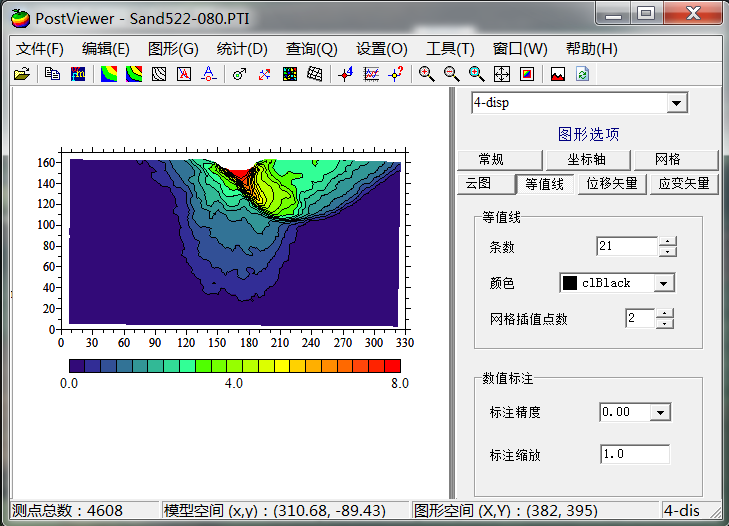Click the 条数 field showing 21
729x526 pixels.
(x=627, y=246)
